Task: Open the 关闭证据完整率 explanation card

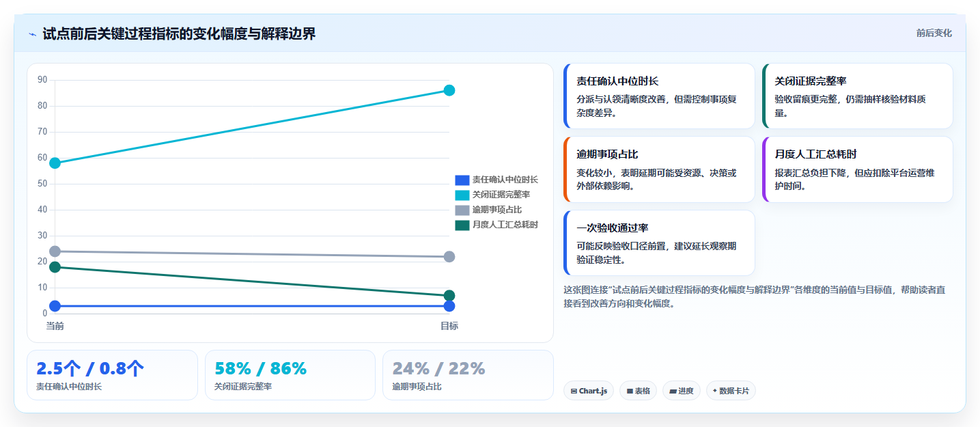Action: (857, 96)
